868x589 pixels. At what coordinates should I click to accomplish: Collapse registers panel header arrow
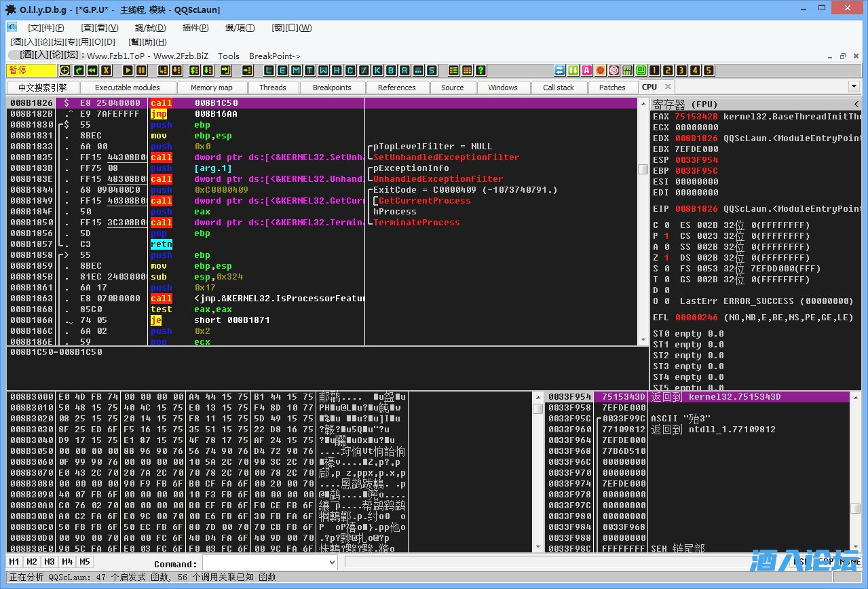856,104
